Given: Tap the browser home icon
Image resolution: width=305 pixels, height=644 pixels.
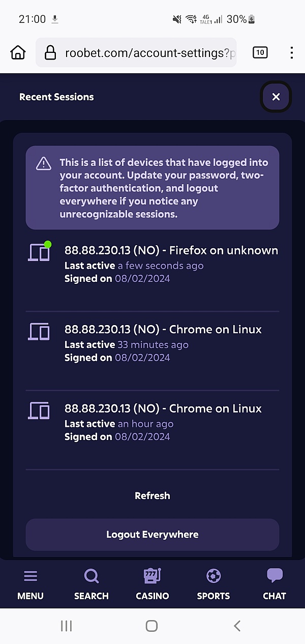Looking at the screenshot, I should click(18, 52).
